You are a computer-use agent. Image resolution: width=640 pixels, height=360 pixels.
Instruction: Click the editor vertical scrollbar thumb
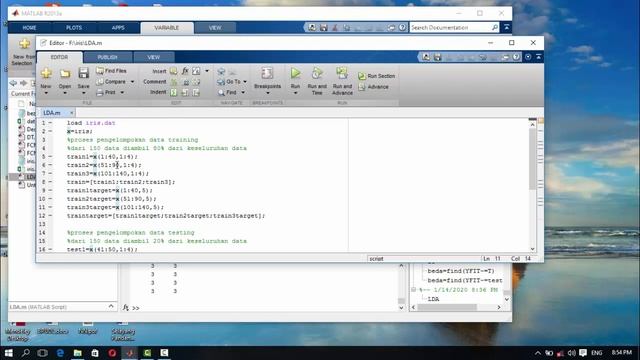click(x=532, y=159)
